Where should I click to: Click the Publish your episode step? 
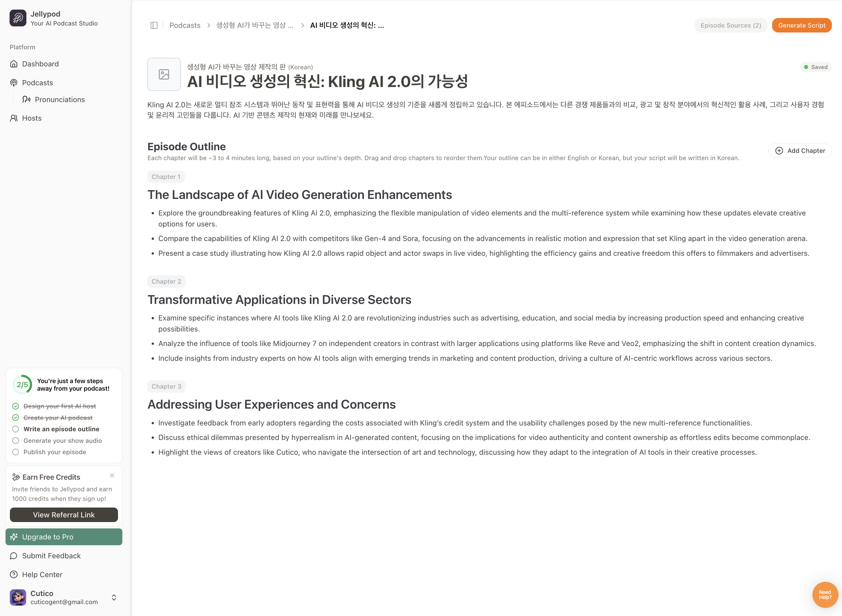click(55, 452)
